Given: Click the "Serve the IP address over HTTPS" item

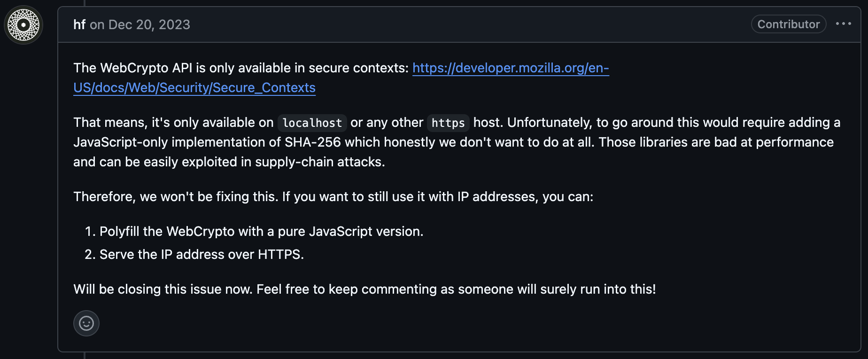Looking at the screenshot, I should click(x=201, y=255).
